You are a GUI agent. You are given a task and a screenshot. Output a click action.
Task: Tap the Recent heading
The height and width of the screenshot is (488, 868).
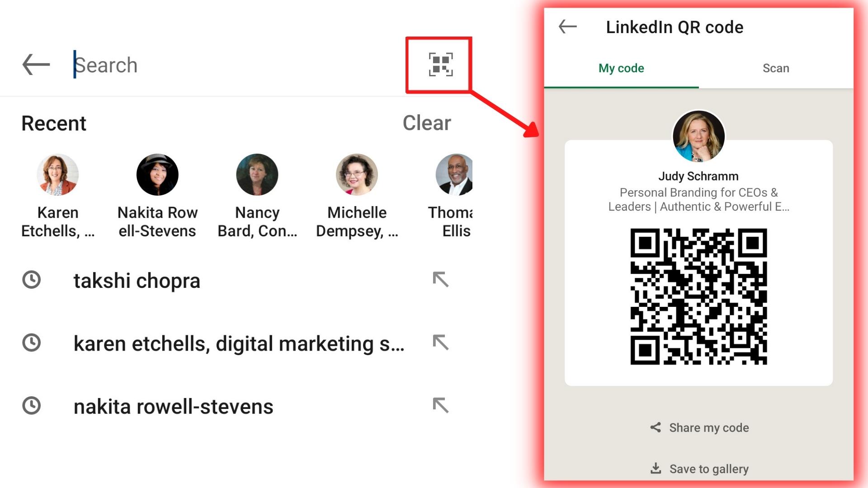coord(54,123)
